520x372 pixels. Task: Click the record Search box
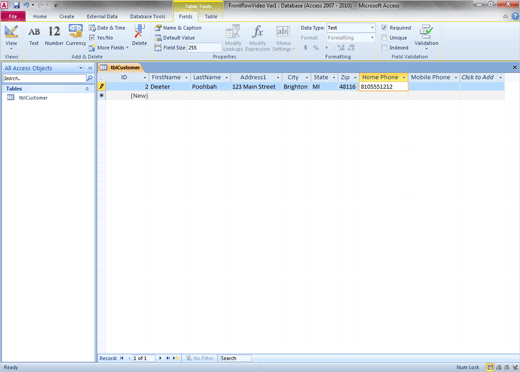[x=235, y=358]
